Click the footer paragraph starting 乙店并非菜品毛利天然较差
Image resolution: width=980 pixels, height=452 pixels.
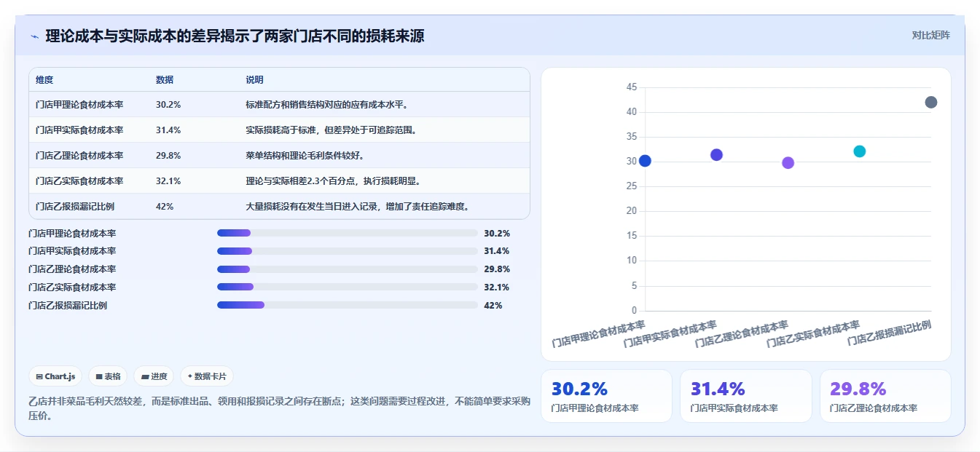[x=280, y=408]
